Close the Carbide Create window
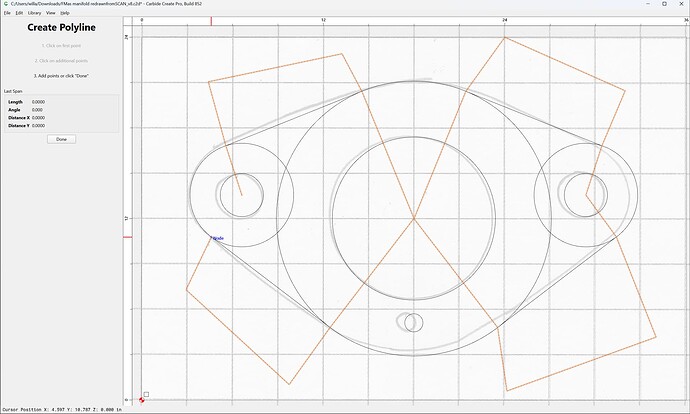 click(681, 4)
